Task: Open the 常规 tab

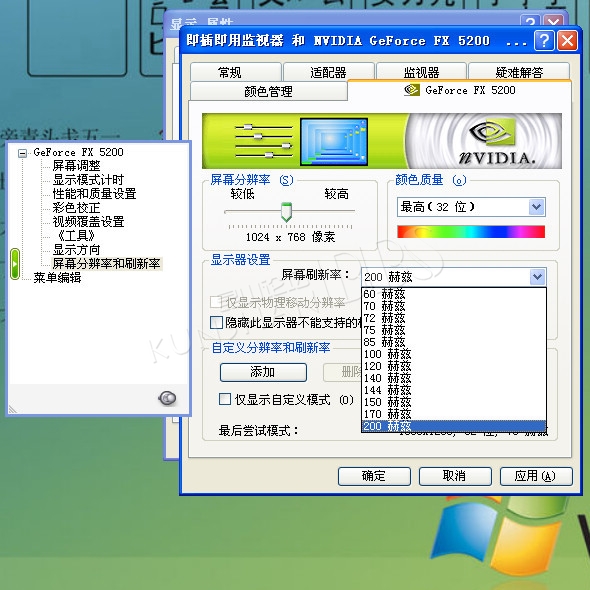Action: (x=236, y=72)
